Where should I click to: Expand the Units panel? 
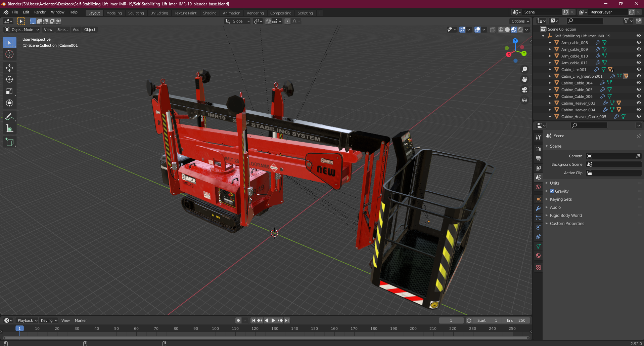[554, 183]
